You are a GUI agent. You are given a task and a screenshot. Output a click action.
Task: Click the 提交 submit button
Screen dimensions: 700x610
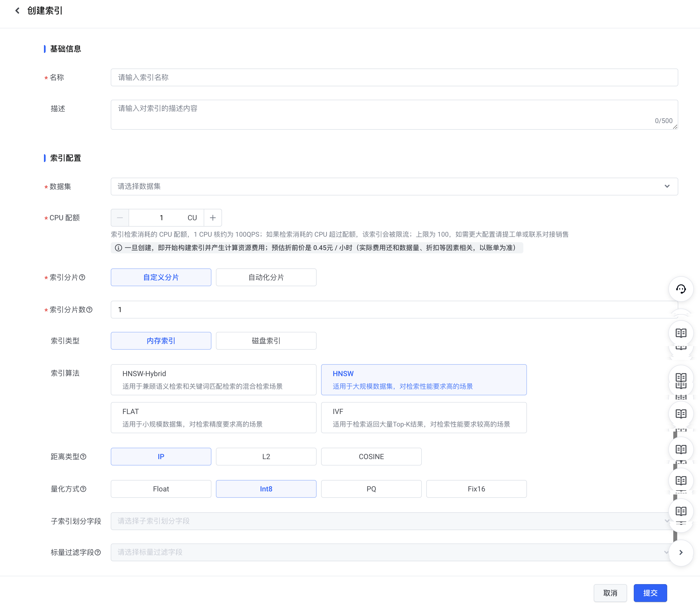(x=650, y=593)
